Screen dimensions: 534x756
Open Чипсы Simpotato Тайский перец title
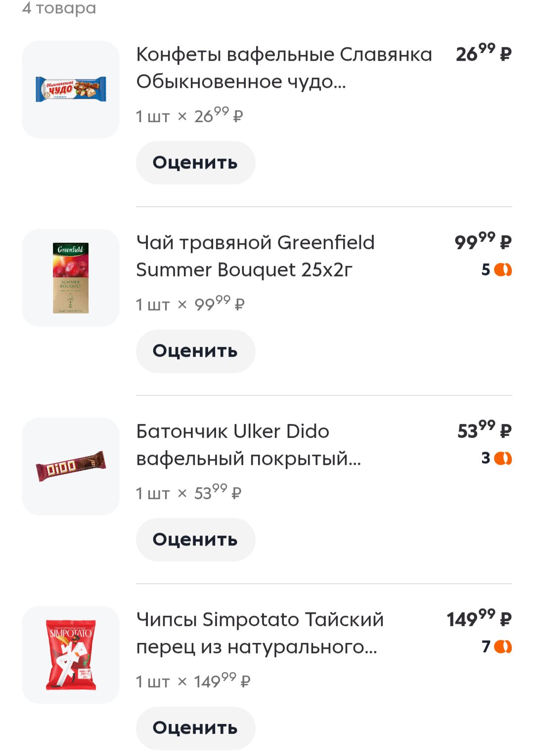point(260,633)
